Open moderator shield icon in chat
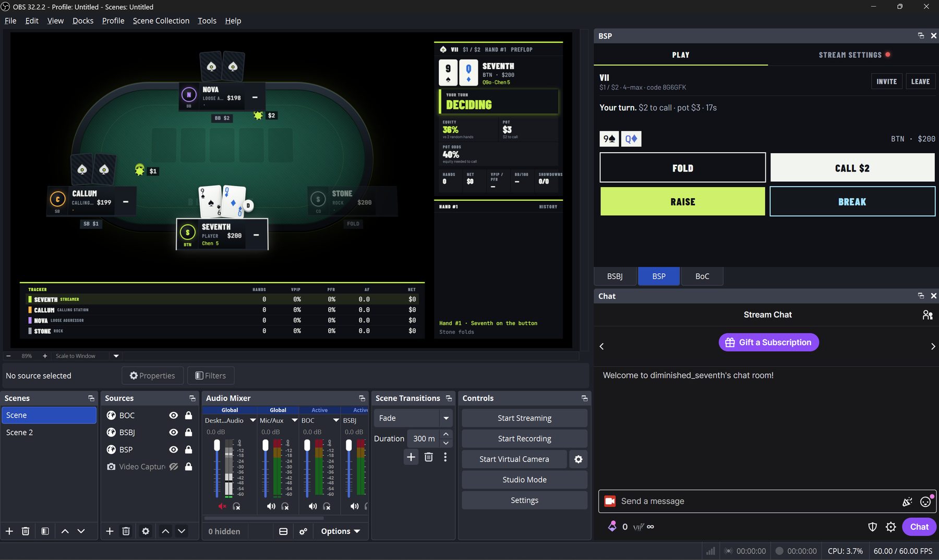The width and height of the screenshot is (939, 560). tap(872, 527)
